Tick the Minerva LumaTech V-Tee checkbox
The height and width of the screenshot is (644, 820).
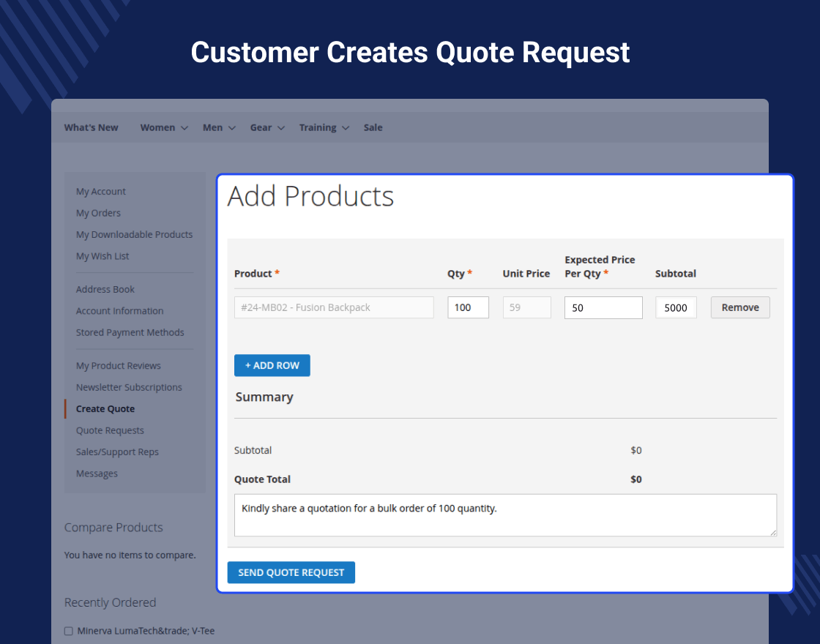click(x=69, y=631)
